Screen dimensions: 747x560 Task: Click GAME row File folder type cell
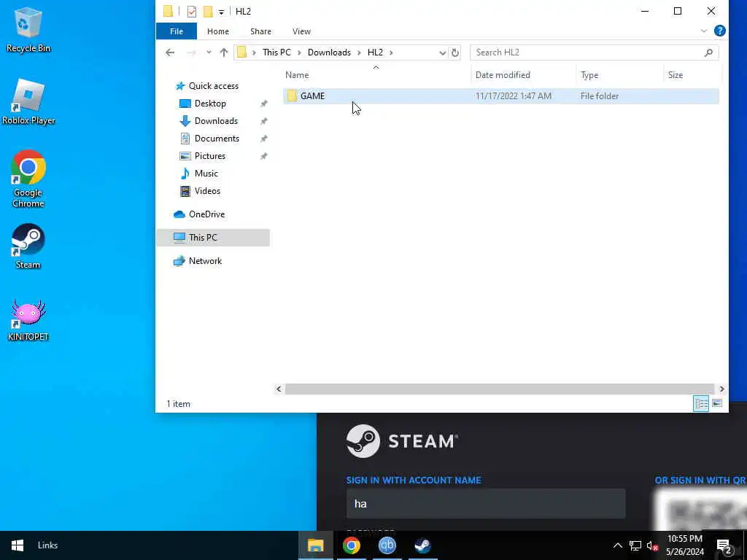(600, 96)
